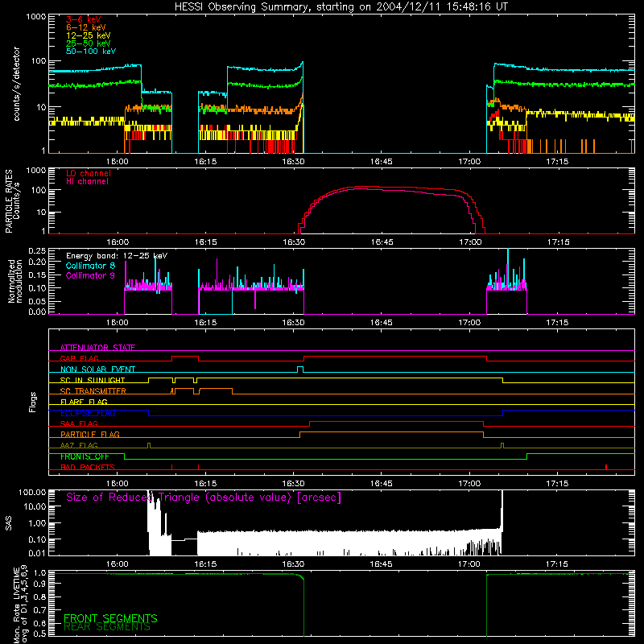
Task: Click the 17:15 tick under the SAS panel
Action: (x=557, y=564)
